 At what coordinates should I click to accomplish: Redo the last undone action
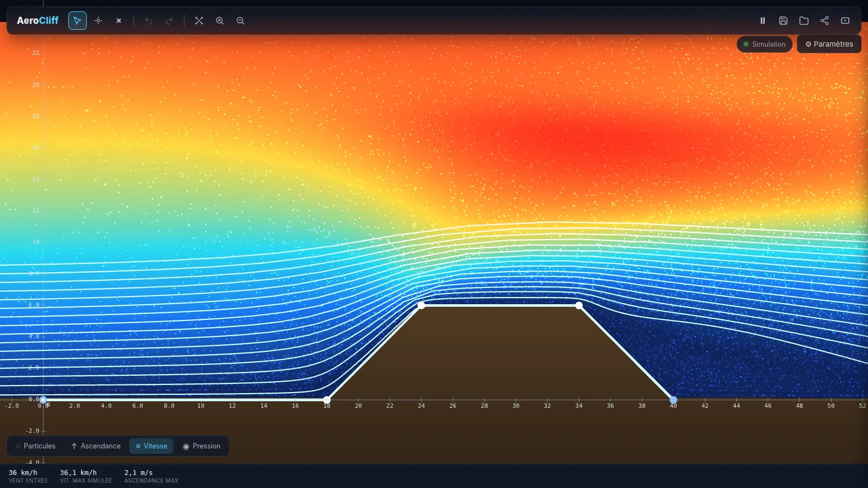point(169,21)
